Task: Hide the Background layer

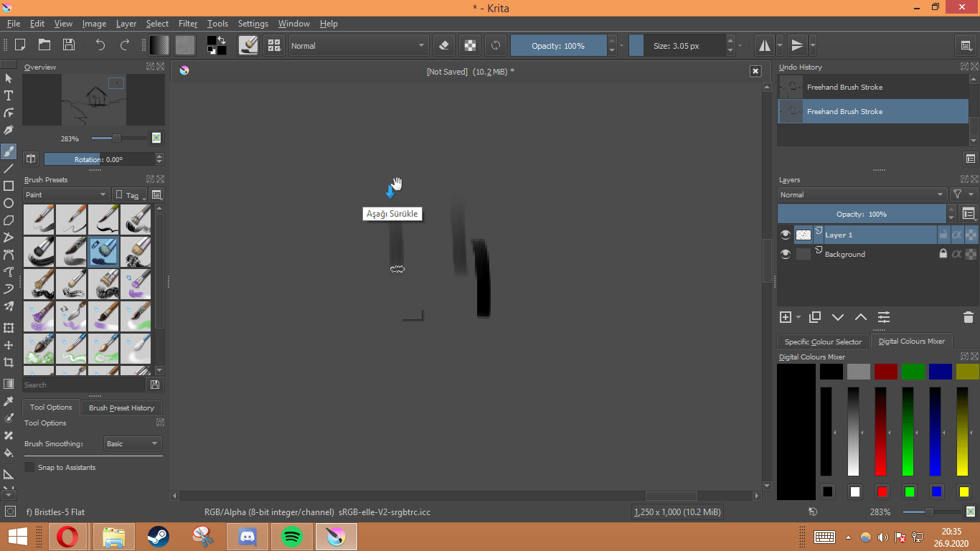Action: coord(785,254)
